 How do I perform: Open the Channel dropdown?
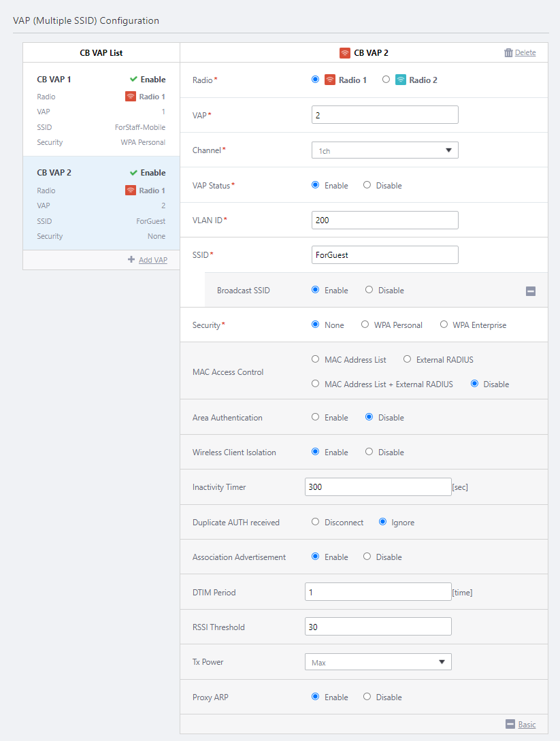(384, 150)
